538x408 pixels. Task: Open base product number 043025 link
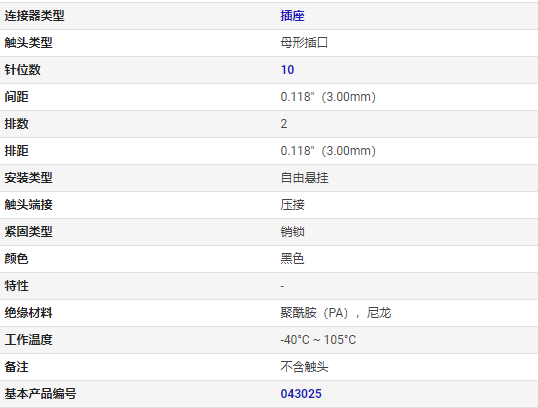point(301,394)
